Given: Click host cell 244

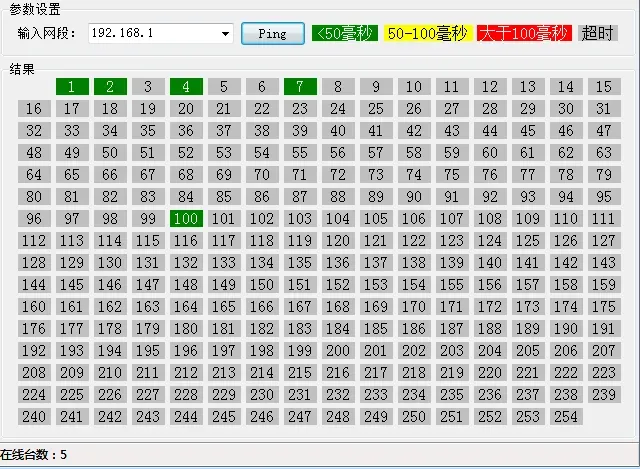Looking at the screenshot, I should 186,417.
